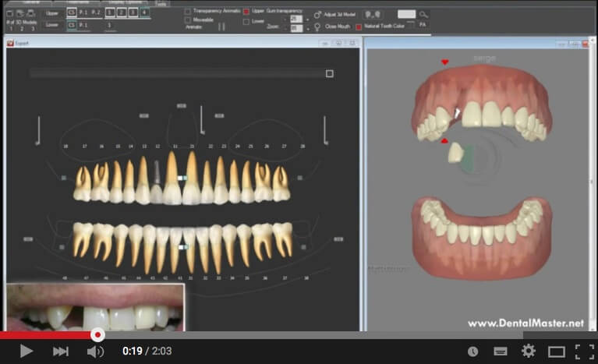Skip to the next video
Image resolution: width=598 pixels, height=364 pixels.
click(60, 352)
